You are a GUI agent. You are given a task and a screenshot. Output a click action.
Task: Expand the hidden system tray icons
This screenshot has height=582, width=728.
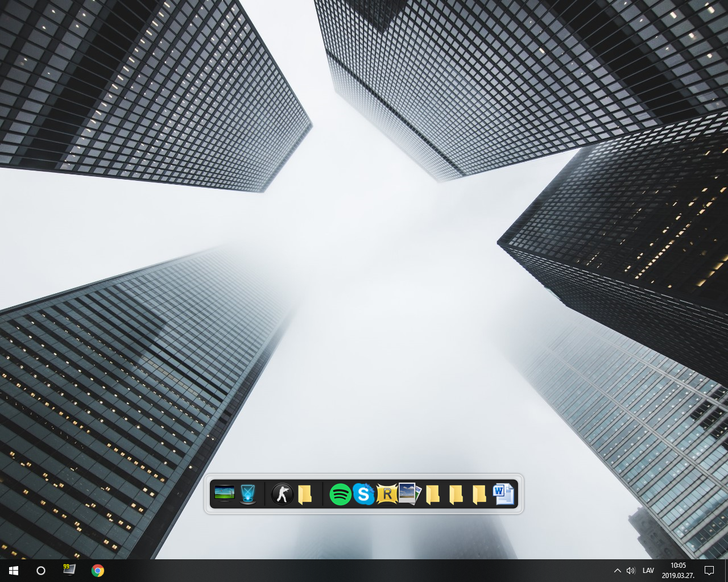click(x=618, y=570)
